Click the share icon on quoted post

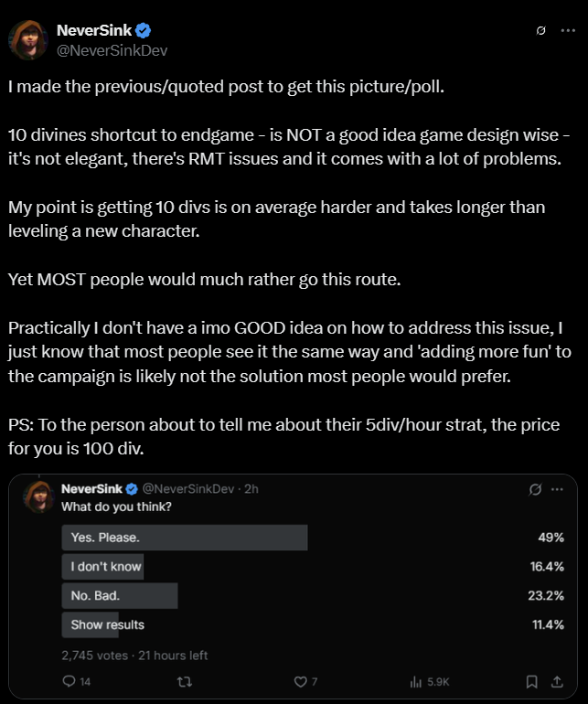pos(557,682)
